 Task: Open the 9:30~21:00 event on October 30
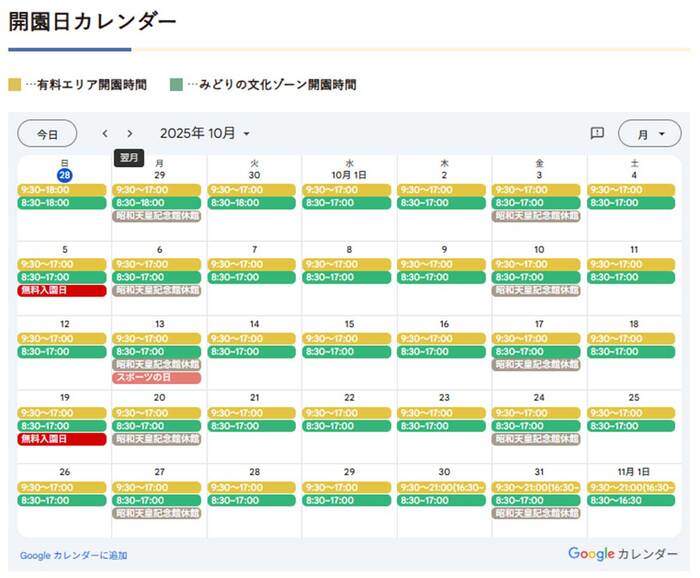[441, 488]
